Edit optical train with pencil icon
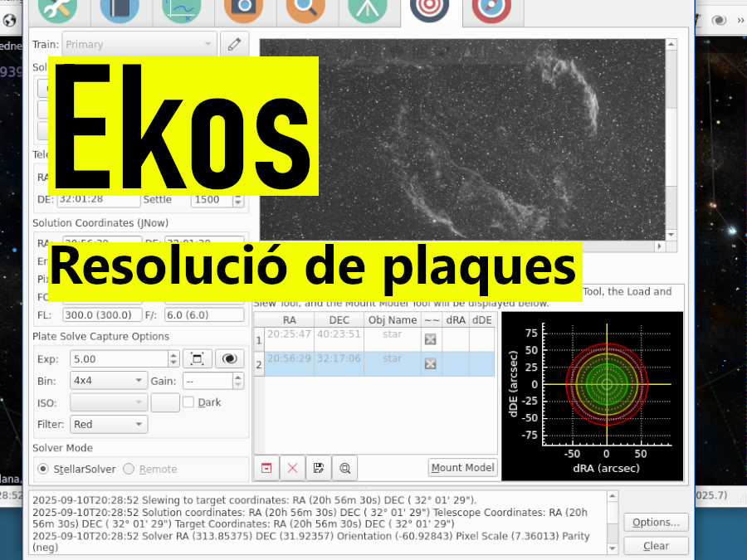Viewport: 747px width, 560px height. pyautogui.click(x=234, y=44)
